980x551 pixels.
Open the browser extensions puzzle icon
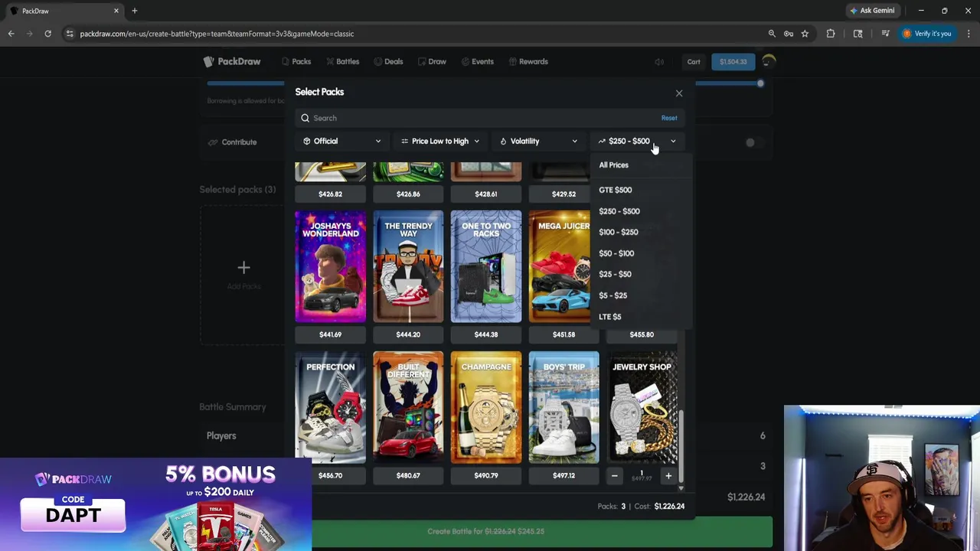tap(831, 34)
